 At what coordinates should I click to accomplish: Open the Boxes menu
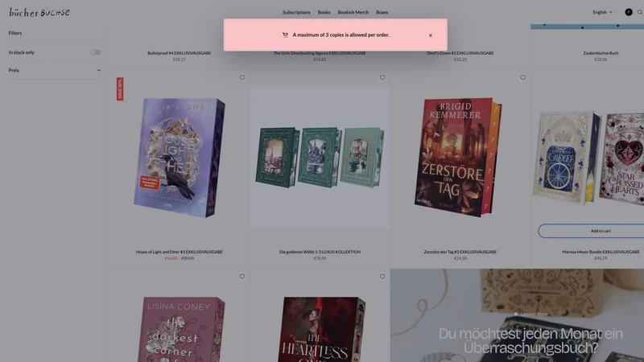[382, 12]
